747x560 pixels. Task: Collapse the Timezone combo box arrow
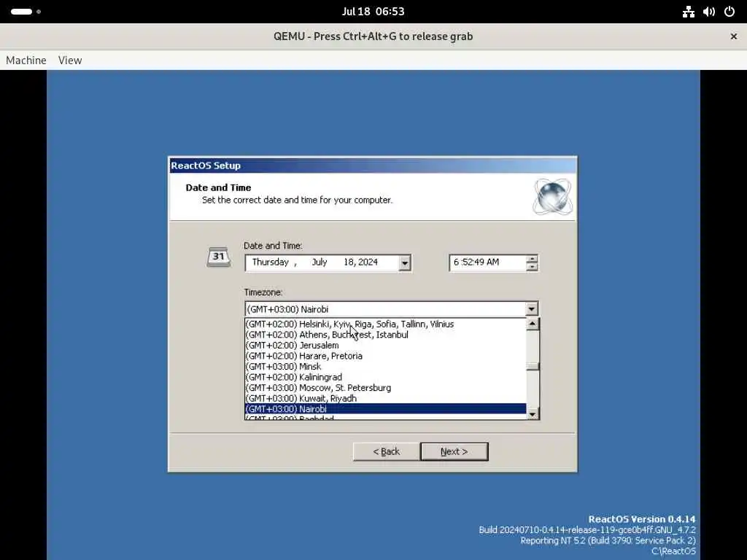[x=531, y=309]
